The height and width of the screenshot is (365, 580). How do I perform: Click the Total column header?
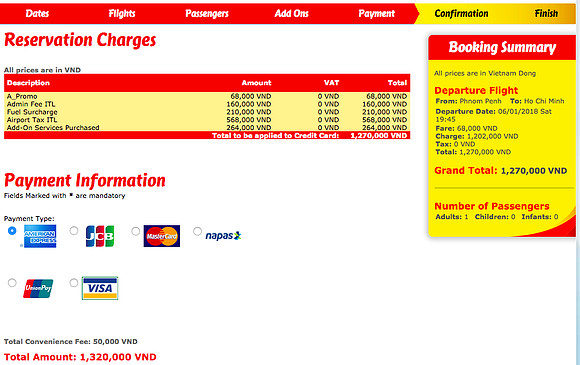tap(397, 83)
